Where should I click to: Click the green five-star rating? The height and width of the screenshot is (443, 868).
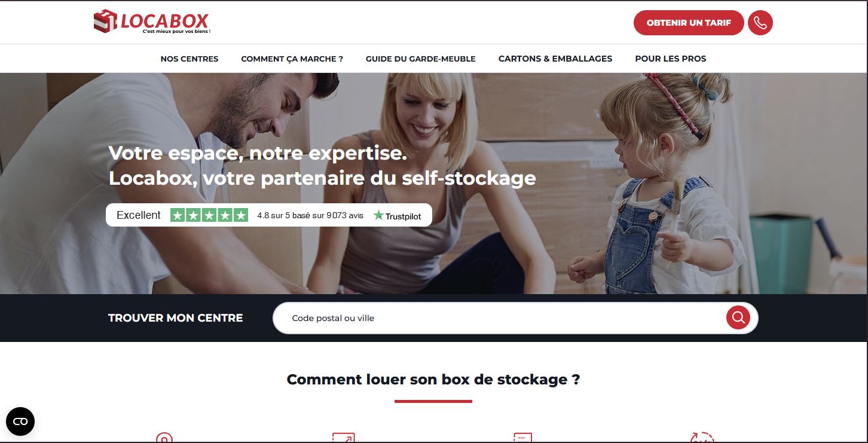coord(209,215)
